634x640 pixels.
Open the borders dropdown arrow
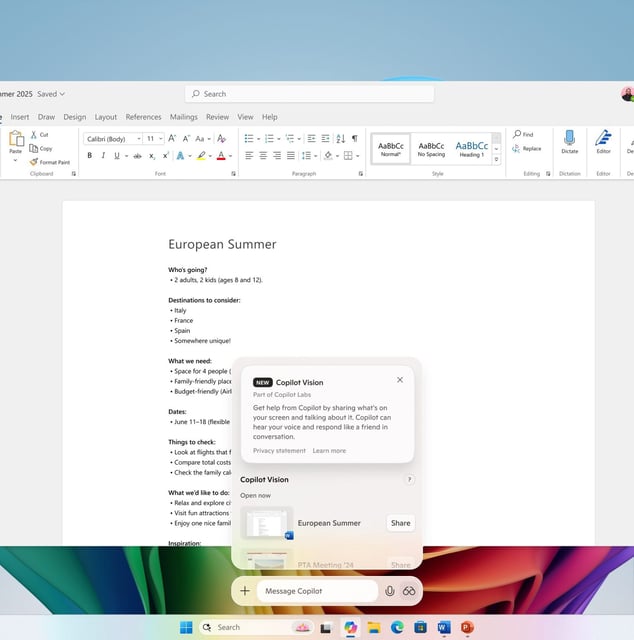[358, 156]
